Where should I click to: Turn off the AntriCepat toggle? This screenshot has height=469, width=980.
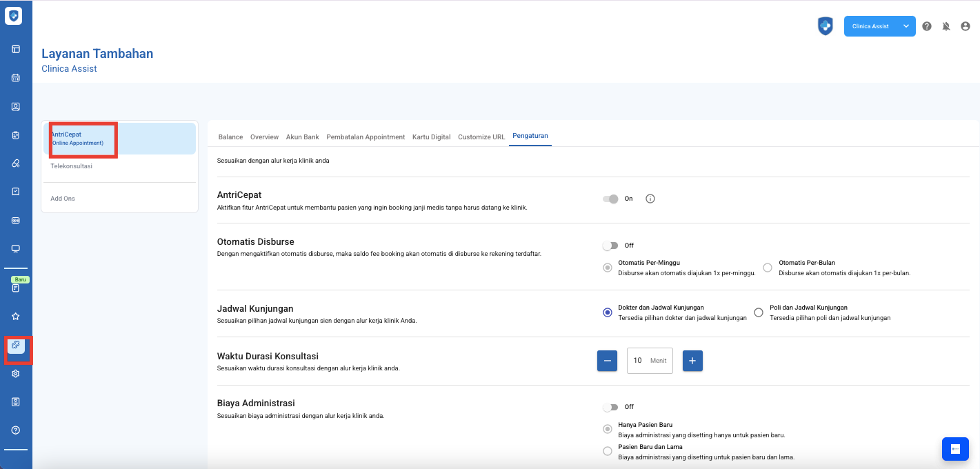point(610,199)
